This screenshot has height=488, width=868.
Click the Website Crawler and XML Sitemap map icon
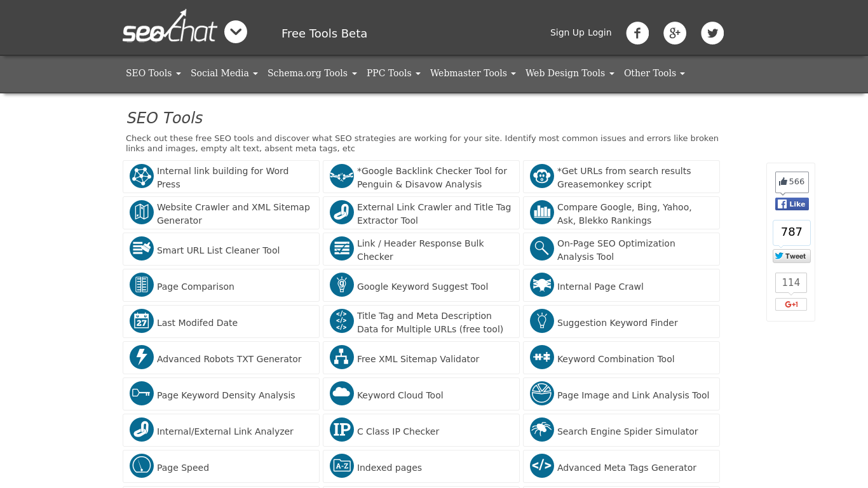tap(142, 212)
